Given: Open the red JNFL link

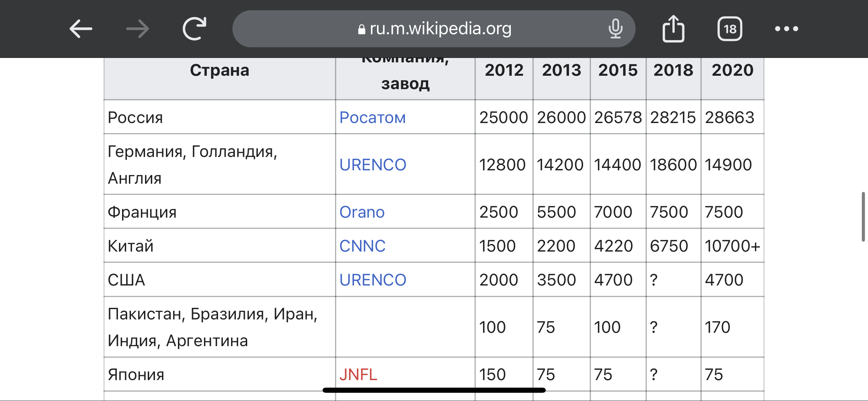Looking at the screenshot, I should tap(358, 375).
